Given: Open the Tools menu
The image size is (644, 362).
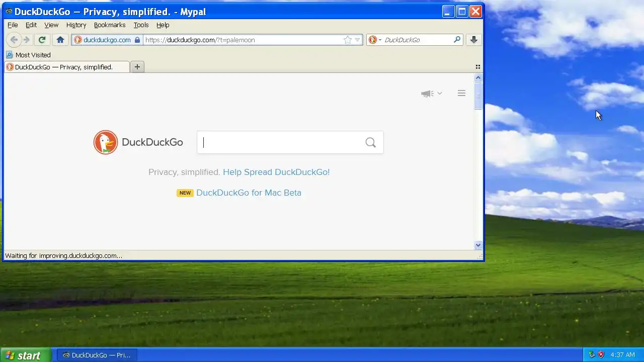Looking at the screenshot, I should [x=141, y=25].
